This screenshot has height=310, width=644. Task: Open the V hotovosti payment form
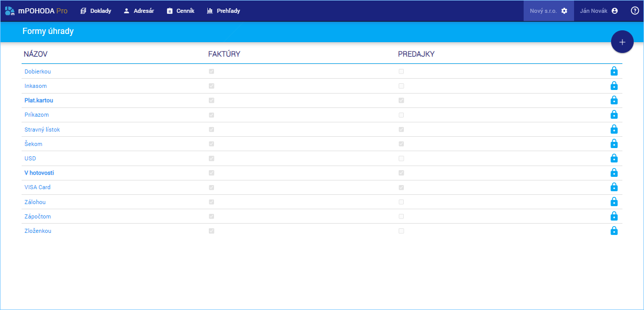coord(39,173)
